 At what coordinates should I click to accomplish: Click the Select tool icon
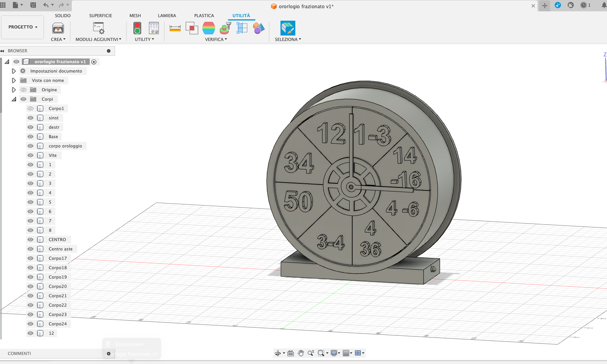pyautogui.click(x=288, y=28)
